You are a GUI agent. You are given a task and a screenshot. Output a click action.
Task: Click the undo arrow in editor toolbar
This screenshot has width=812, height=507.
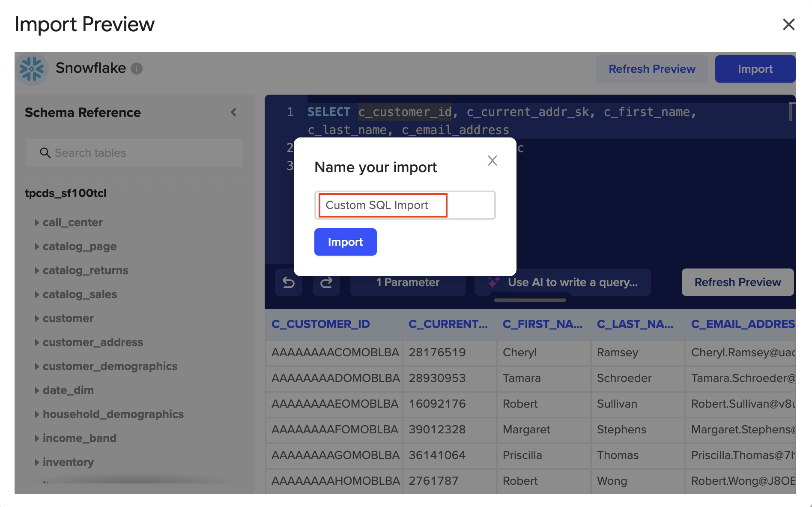coord(289,283)
